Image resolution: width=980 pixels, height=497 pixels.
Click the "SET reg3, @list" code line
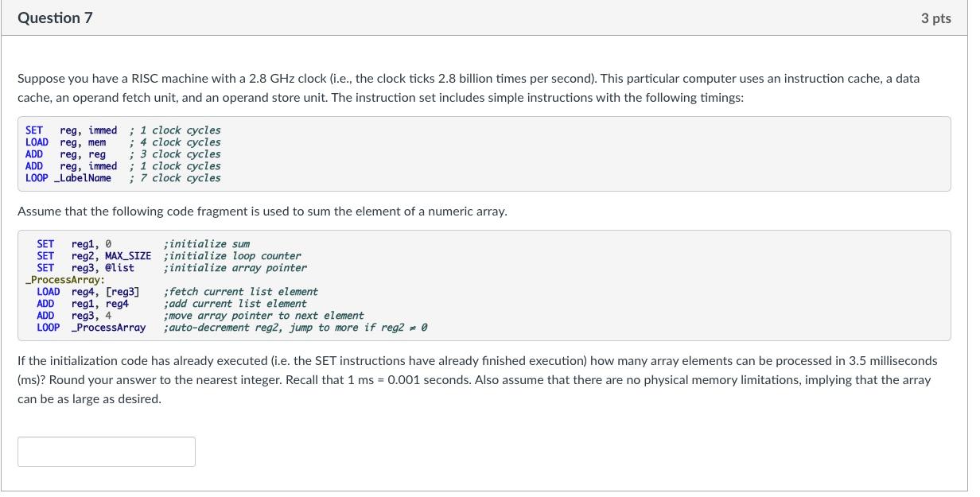tap(85, 268)
